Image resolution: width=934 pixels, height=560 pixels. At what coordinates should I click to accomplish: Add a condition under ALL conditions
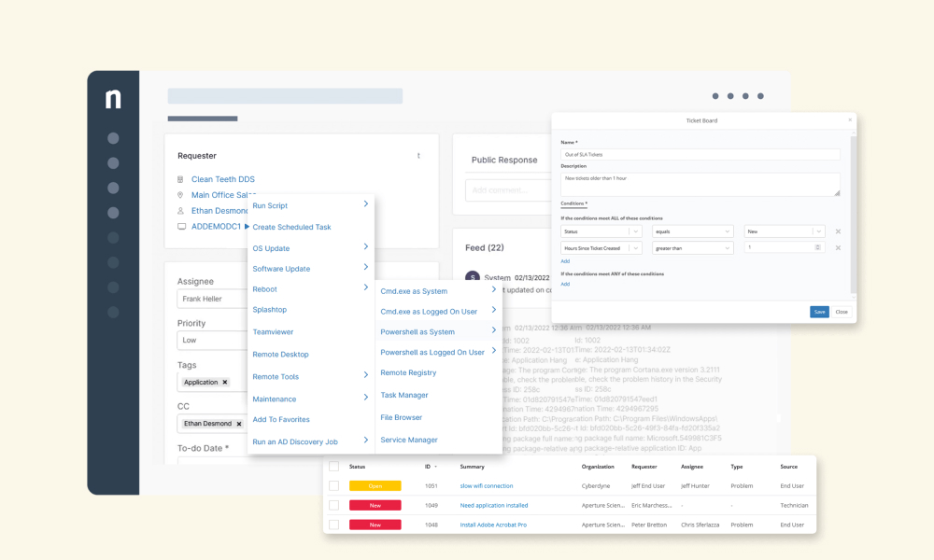point(565,261)
